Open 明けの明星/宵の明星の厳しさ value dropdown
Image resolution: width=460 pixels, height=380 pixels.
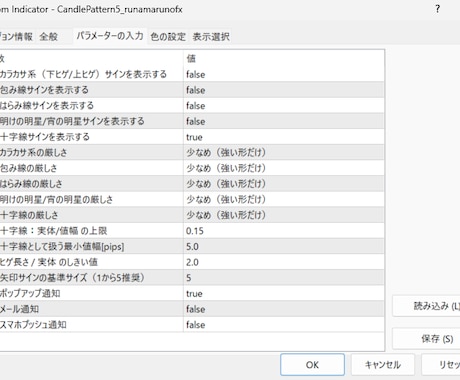click(x=284, y=200)
